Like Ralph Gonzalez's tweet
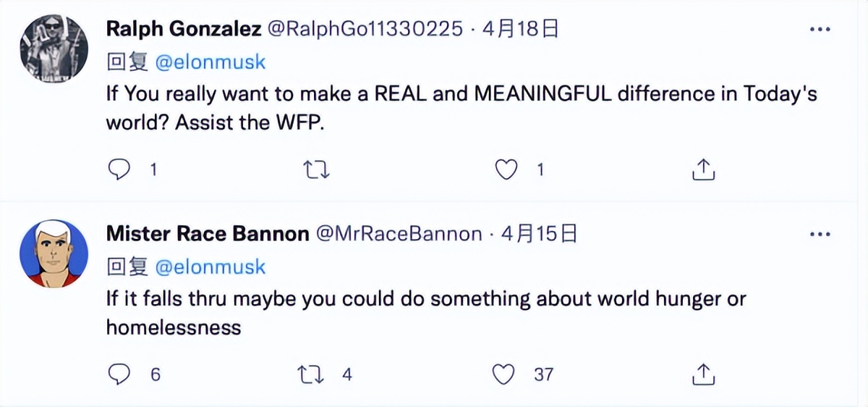This screenshot has height=407, width=868. 506,169
